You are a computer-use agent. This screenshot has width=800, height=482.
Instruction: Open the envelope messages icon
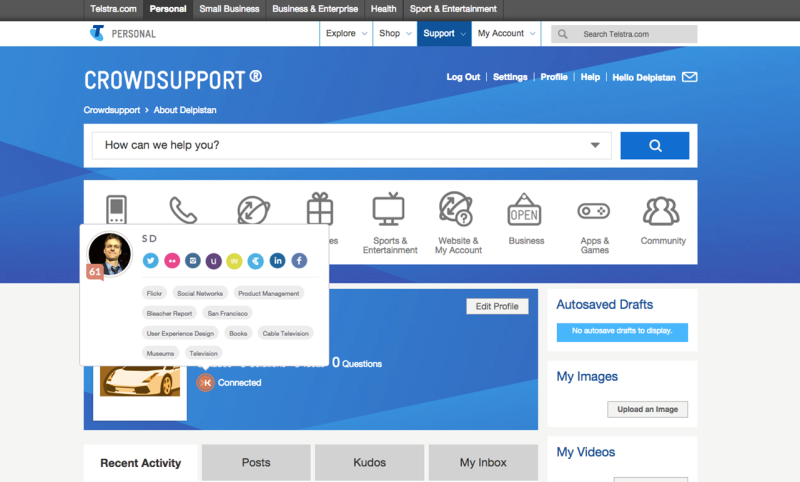[x=690, y=77]
